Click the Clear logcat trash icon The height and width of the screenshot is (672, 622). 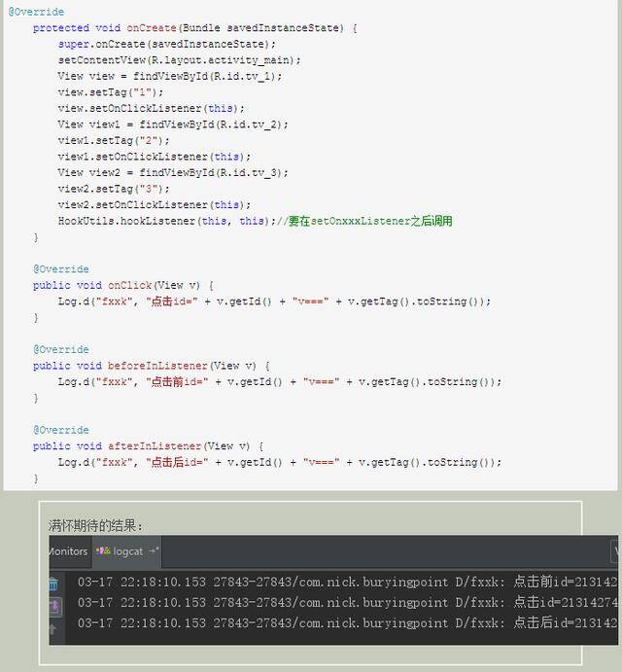point(53,584)
